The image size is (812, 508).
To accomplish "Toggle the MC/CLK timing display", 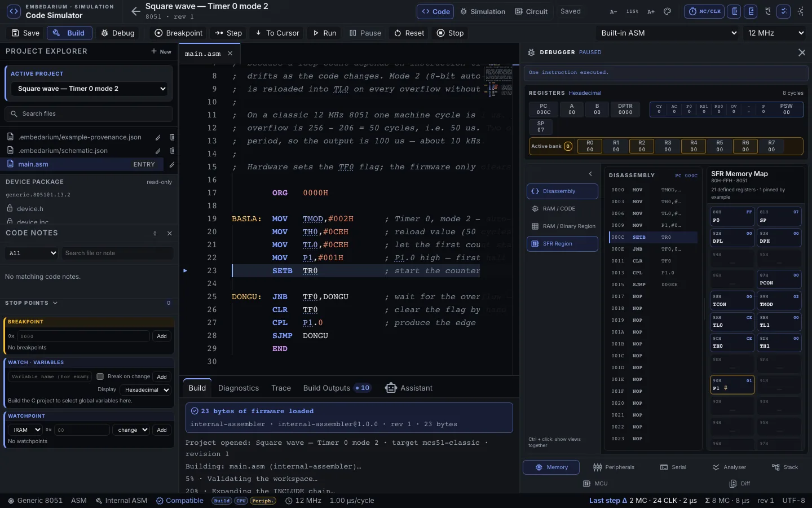I will pyautogui.click(x=705, y=11).
